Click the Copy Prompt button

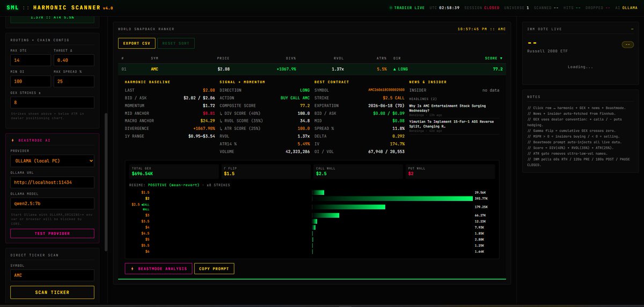[x=214, y=268]
